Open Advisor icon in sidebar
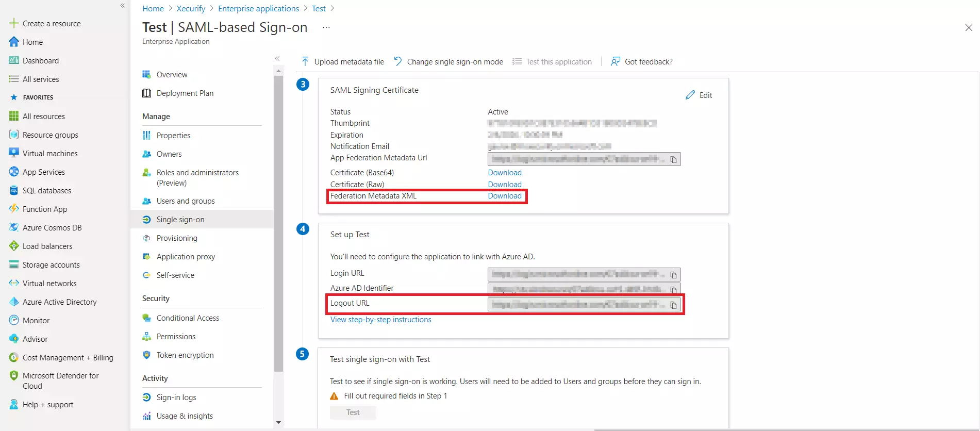The image size is (980, 431). click(x=14, y=339)
